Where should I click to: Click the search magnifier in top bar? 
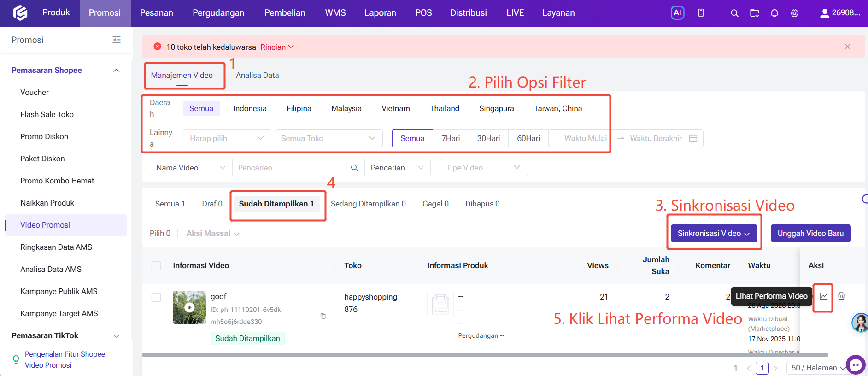734,13
